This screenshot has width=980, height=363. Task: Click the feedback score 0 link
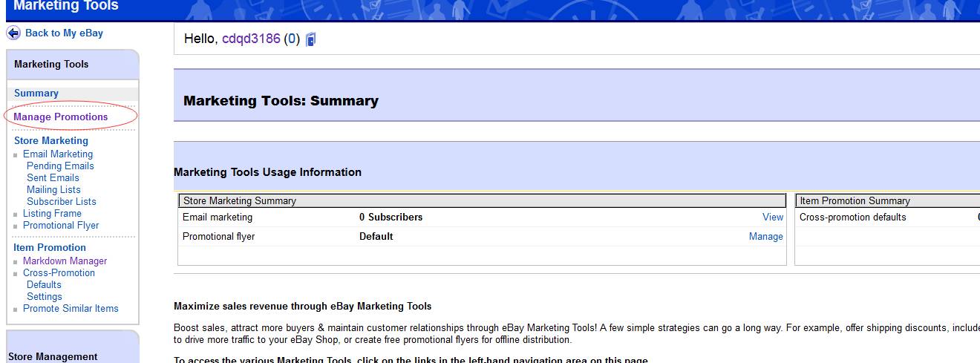pyautogui.click(x=292, y=39)
